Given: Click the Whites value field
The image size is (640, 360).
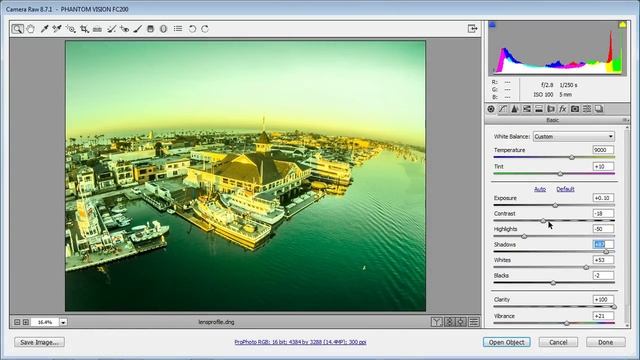Looking at the screenshot, I should coord(603,260).
